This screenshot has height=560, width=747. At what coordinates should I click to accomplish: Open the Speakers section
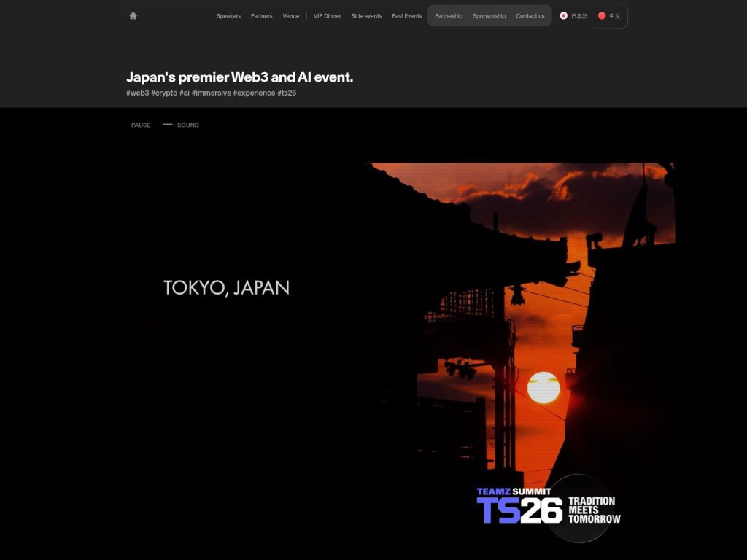[228, 15]
